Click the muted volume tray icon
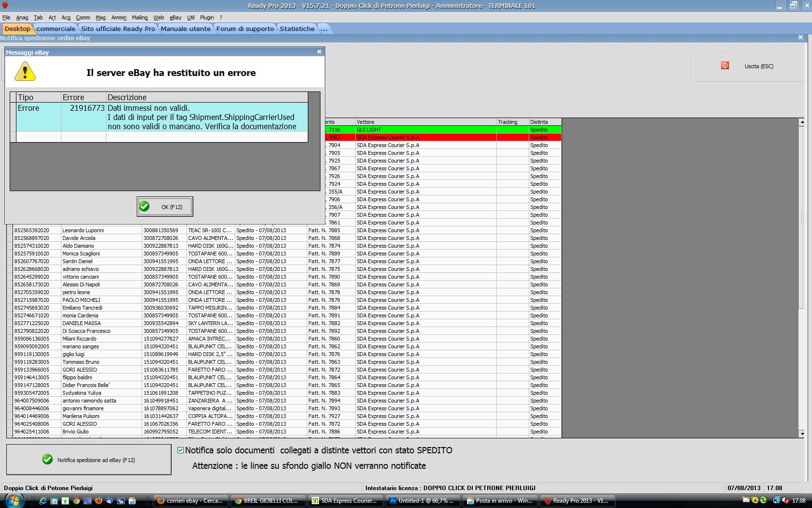812x508 pixels. pyautogui.click(x=785, y=501)
